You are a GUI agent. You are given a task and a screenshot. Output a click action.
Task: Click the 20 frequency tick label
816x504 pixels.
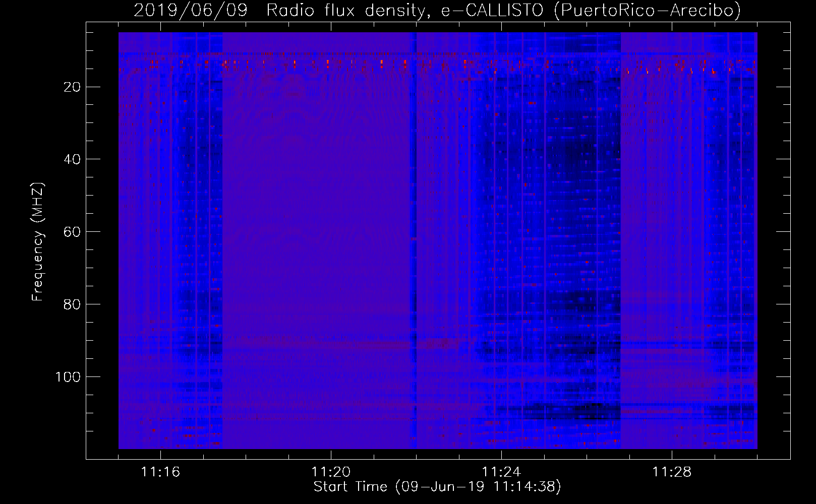[x=72, y=87]
